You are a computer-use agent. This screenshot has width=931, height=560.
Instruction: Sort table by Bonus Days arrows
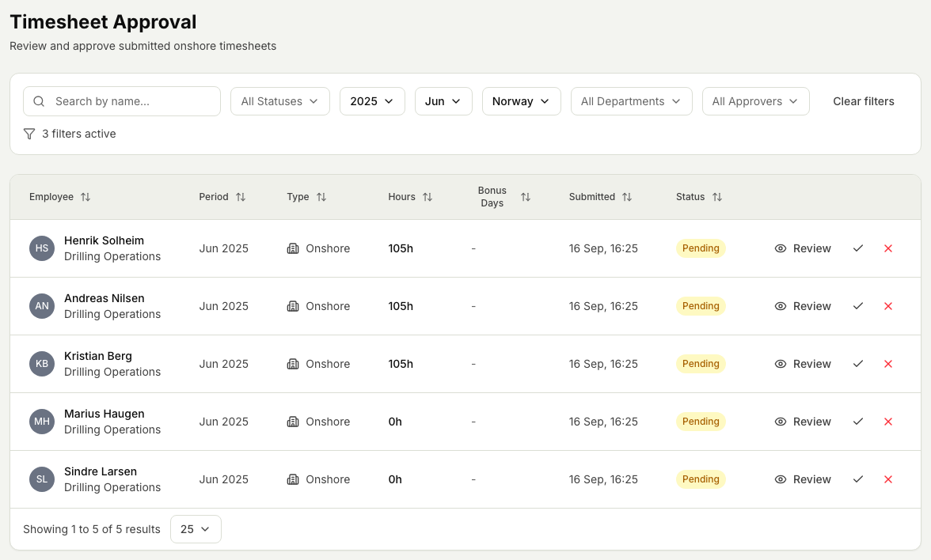[526, 197]
